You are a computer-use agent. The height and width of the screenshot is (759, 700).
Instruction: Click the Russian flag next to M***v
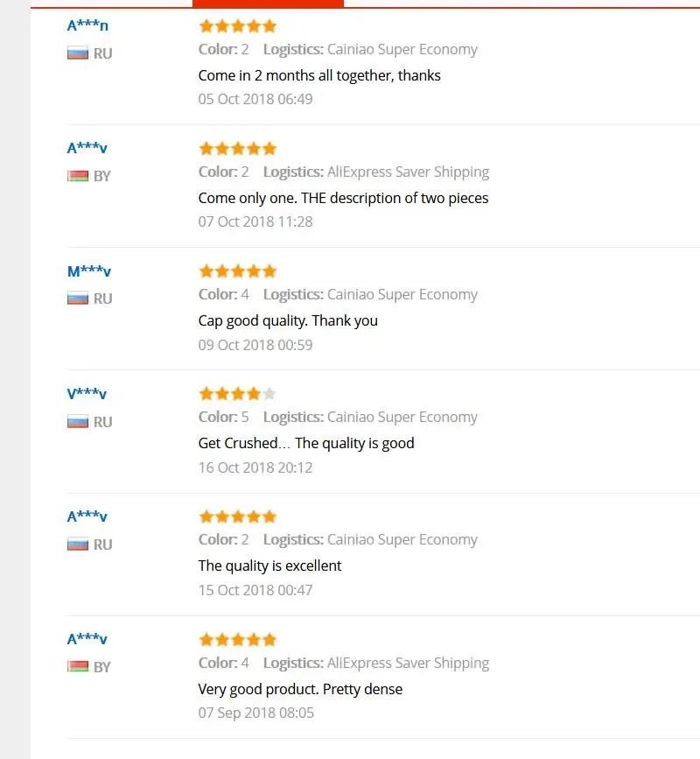pyautogui.click(x=78, y=299)
